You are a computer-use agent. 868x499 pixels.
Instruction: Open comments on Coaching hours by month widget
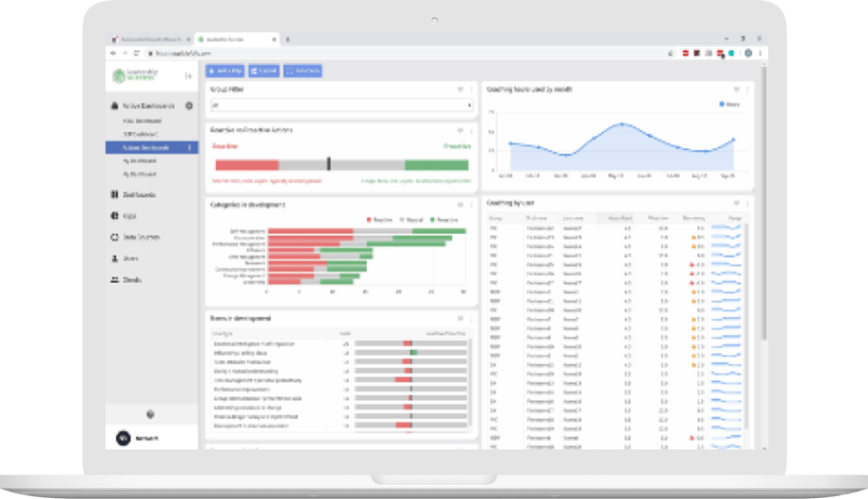(x=736, y=89)
